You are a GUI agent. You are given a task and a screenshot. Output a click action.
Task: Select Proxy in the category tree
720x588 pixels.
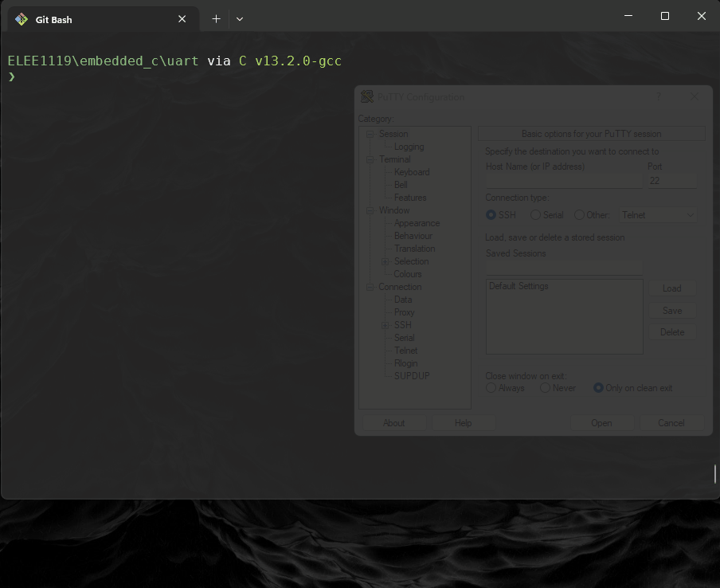coord(404,312)
